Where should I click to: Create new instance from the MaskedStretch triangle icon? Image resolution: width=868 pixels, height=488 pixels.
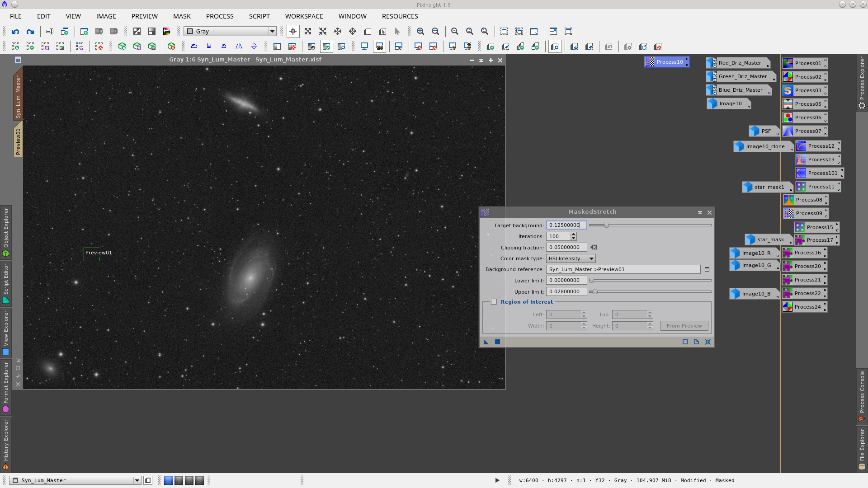486,342
